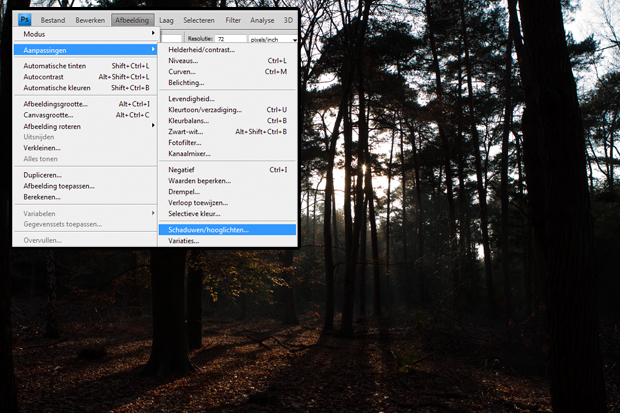
Task: Open the Analyse menu
Action: pos(262,20)
